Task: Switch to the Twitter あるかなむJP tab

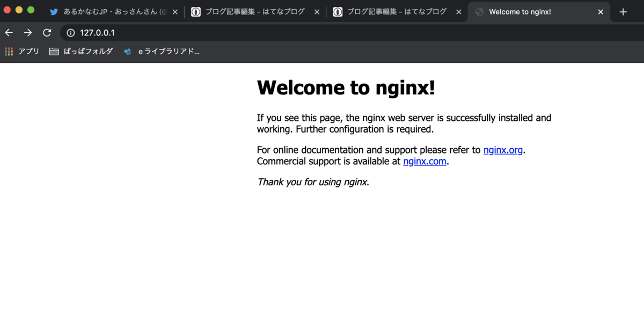Action: [x=113, y=12]
